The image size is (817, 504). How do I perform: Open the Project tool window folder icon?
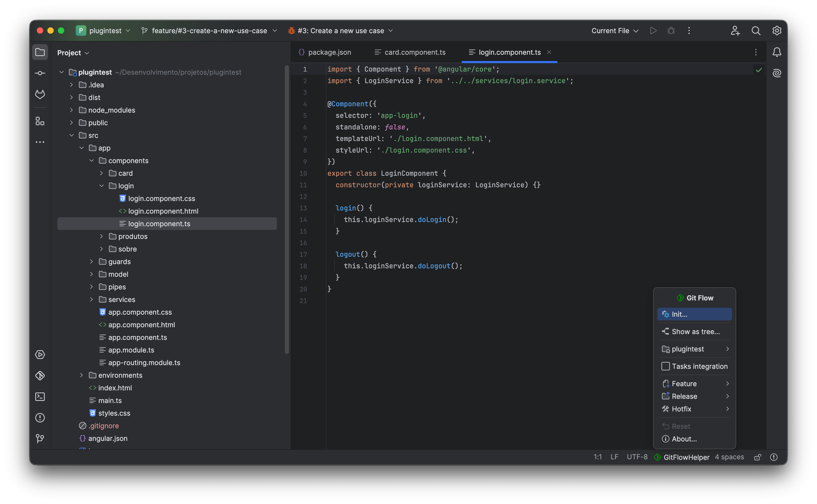coord(40,52)
